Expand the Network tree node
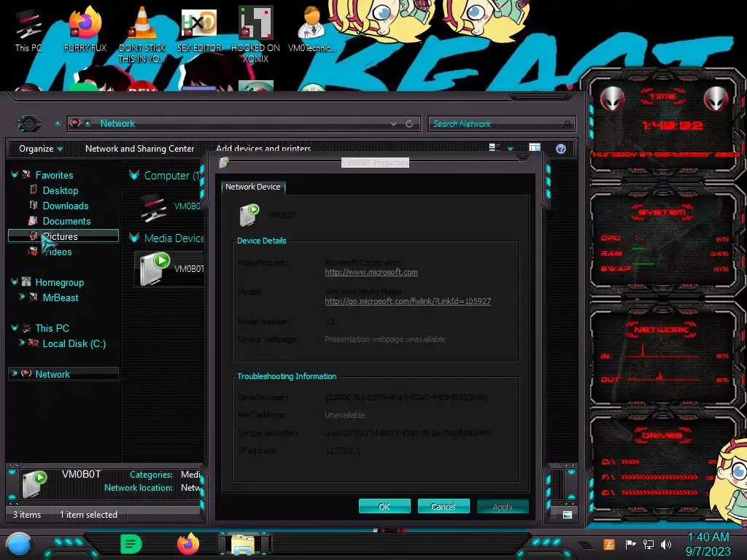Viewport: 747px width, 560px height. point(15,373)
